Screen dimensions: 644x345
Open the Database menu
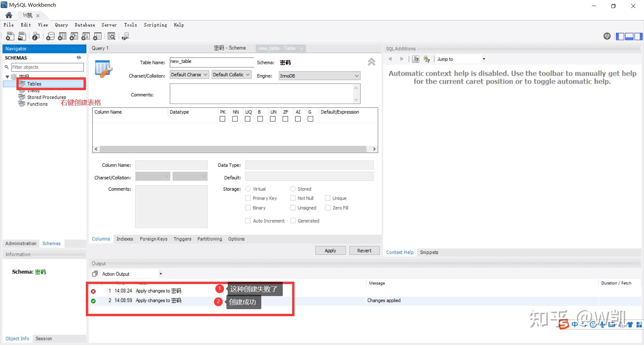tap(85, 25)
